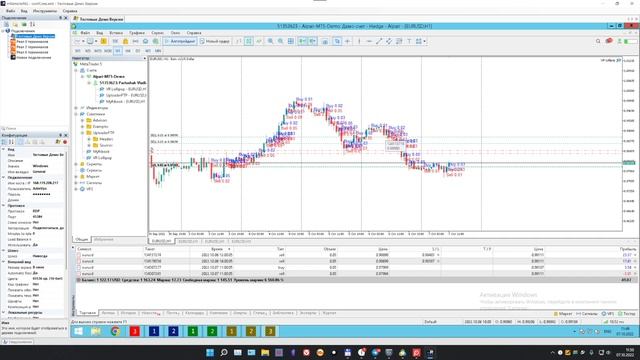Sort trades by Время column header
The image size is (640, 360).
pos(217,249)
